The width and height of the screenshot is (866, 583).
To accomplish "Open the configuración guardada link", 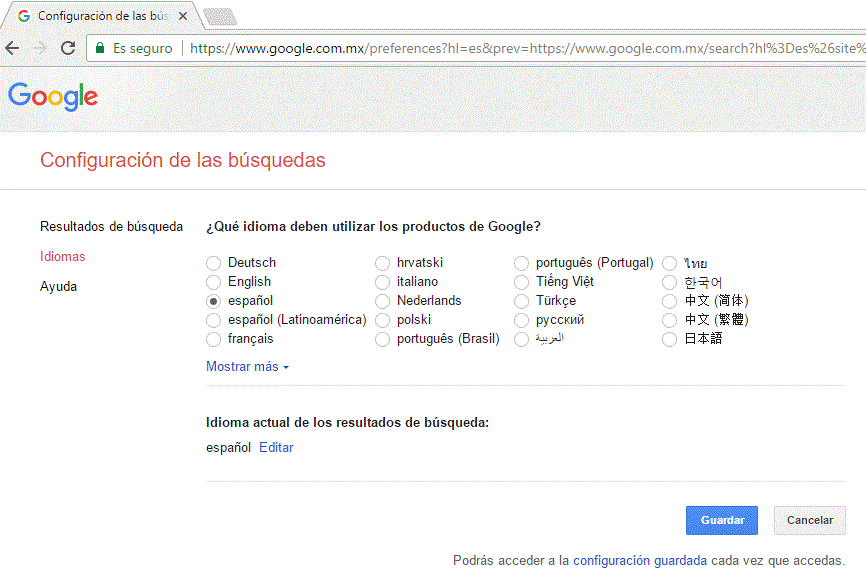I will coord(640,560).
